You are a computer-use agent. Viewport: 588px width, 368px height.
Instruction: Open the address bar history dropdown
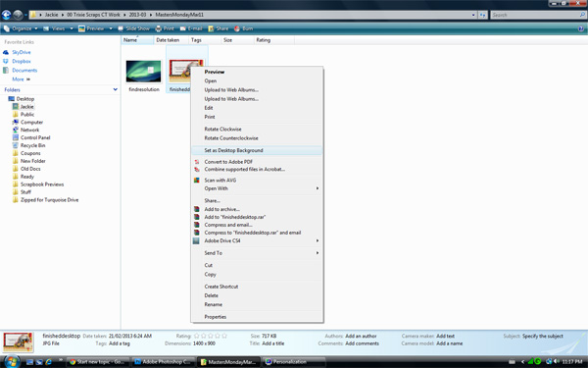[473, 15]
